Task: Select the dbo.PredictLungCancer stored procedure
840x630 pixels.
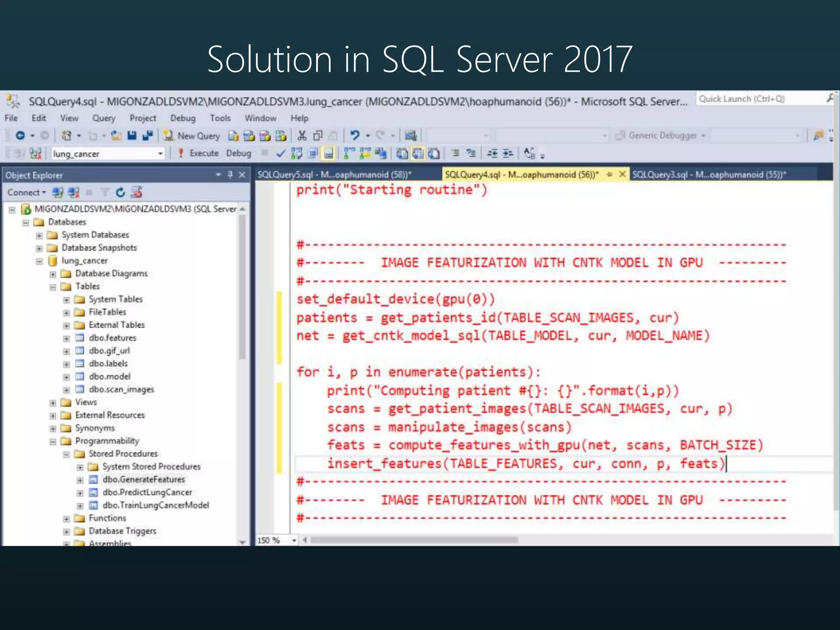Action: click(x=147, y=492)
